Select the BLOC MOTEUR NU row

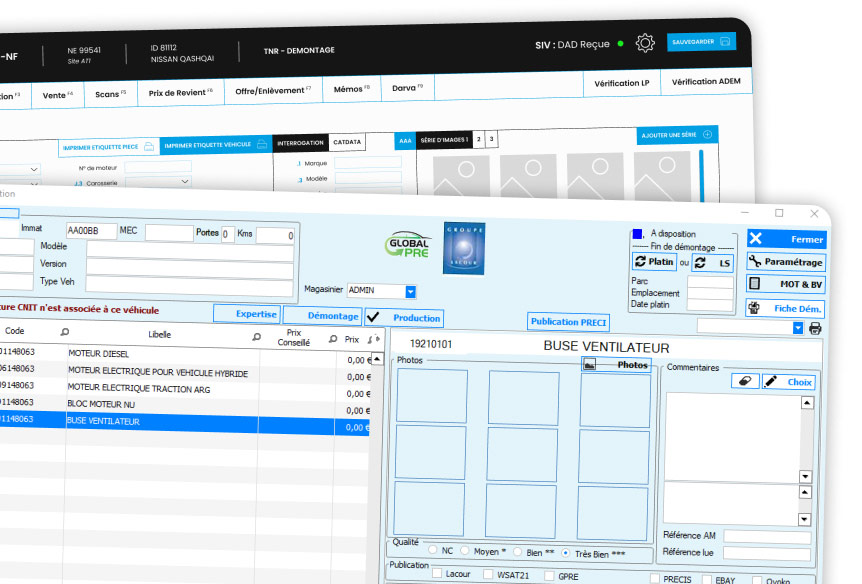click(x=185, y=406)
